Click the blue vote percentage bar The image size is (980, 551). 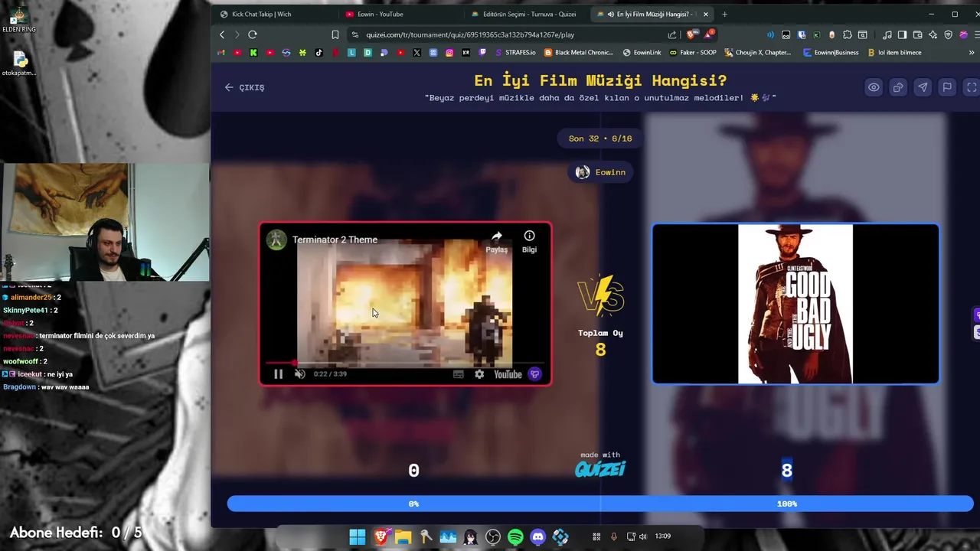click(x=600, y=504)
